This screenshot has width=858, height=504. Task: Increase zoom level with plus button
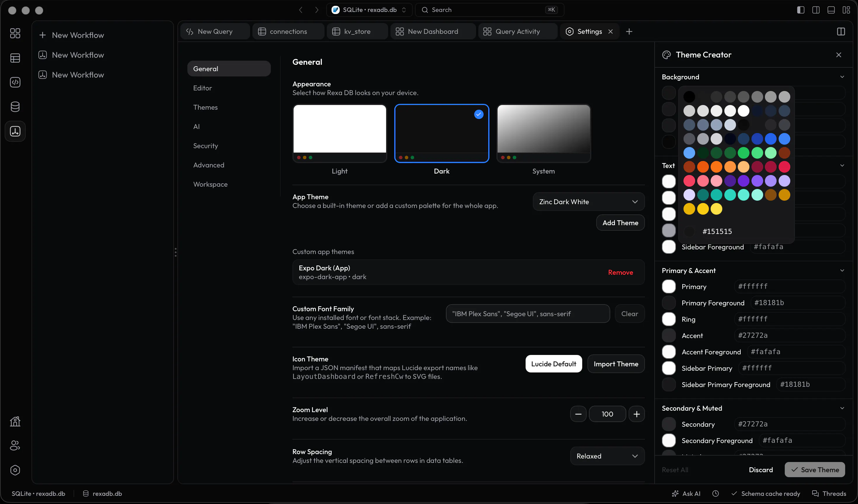click(x=636, y=414)
